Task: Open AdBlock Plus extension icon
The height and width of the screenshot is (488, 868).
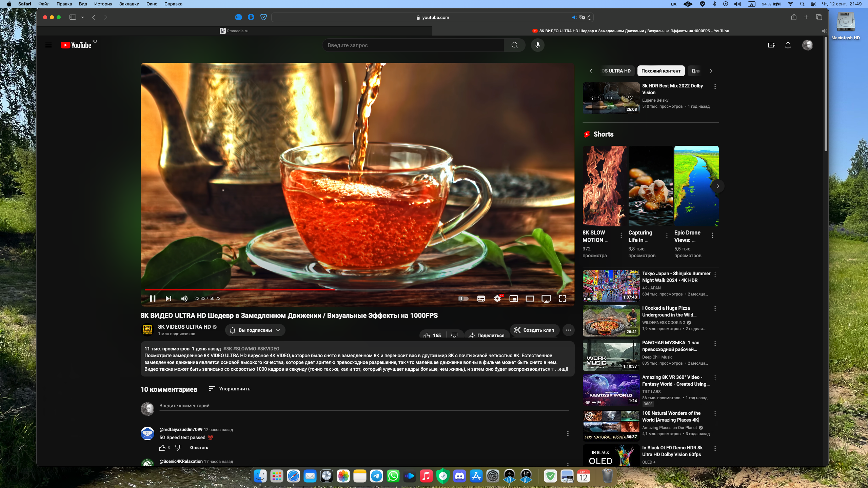Action: (239, 17)
